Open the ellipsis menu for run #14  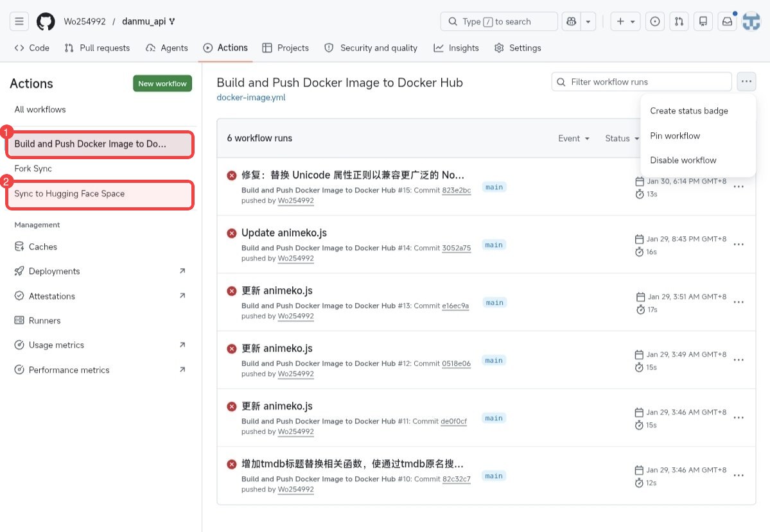pos(739,245)
